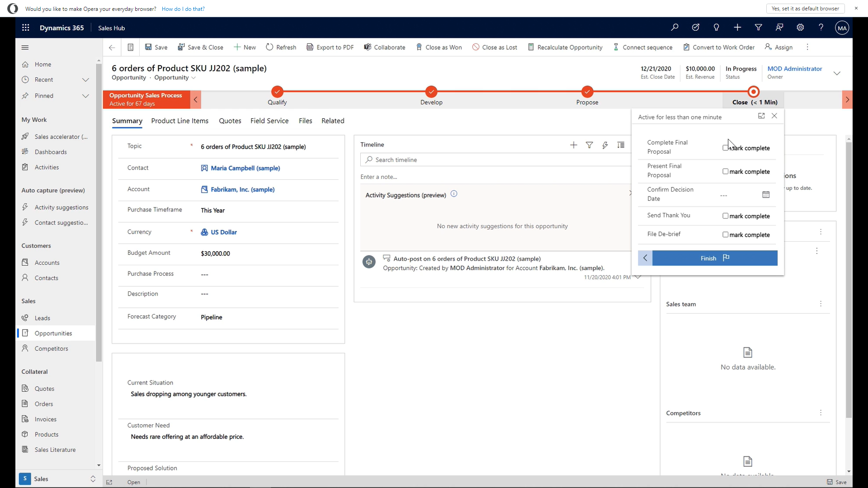Expand the auto-post timeline entry chevron
Screen dimensions: 868x488
[638, 277]
